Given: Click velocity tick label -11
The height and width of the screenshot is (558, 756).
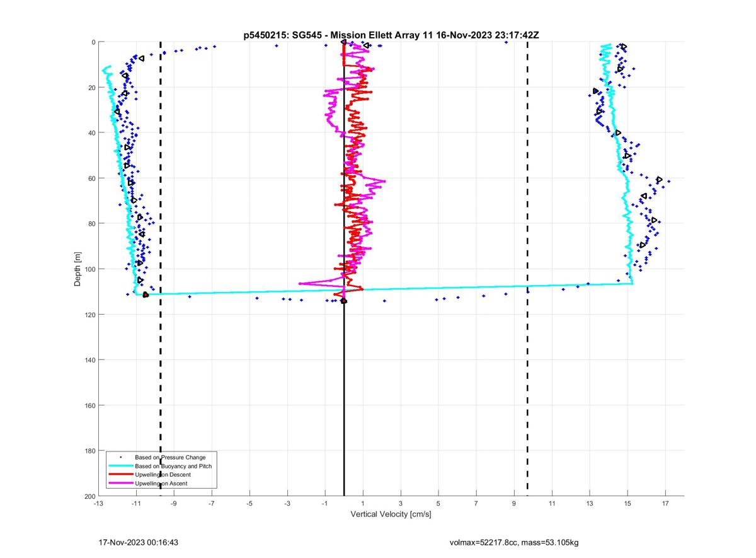Looking at the screenshot, I should click(135, 504).
